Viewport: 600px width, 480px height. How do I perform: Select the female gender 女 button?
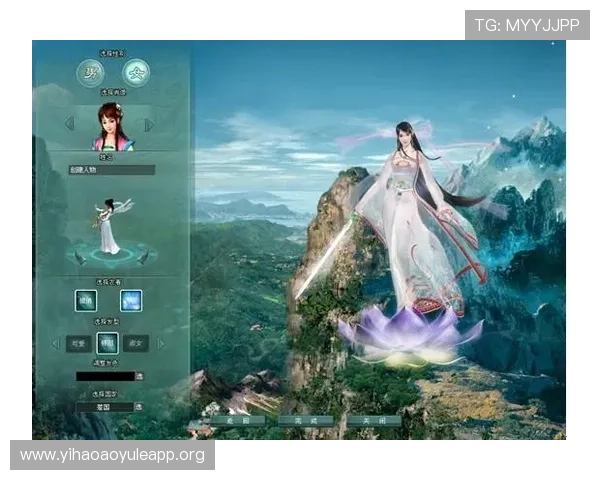pos(135,73)
